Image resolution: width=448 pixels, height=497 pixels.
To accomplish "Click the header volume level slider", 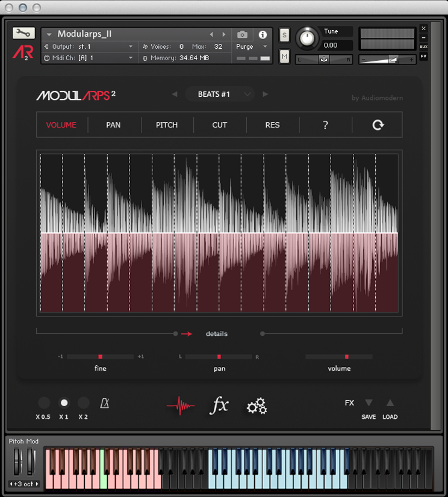I will [x=387, y=60].
